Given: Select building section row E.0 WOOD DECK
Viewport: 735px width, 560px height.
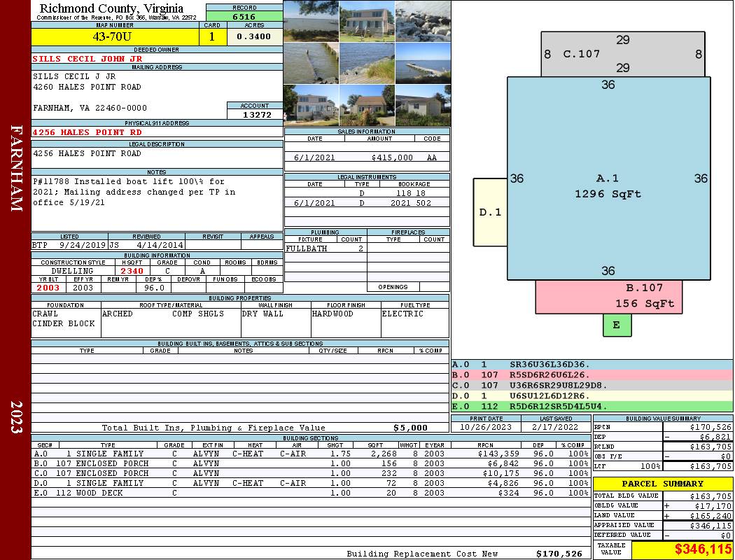Looking at the screenshot, I should tap(311, 493).
